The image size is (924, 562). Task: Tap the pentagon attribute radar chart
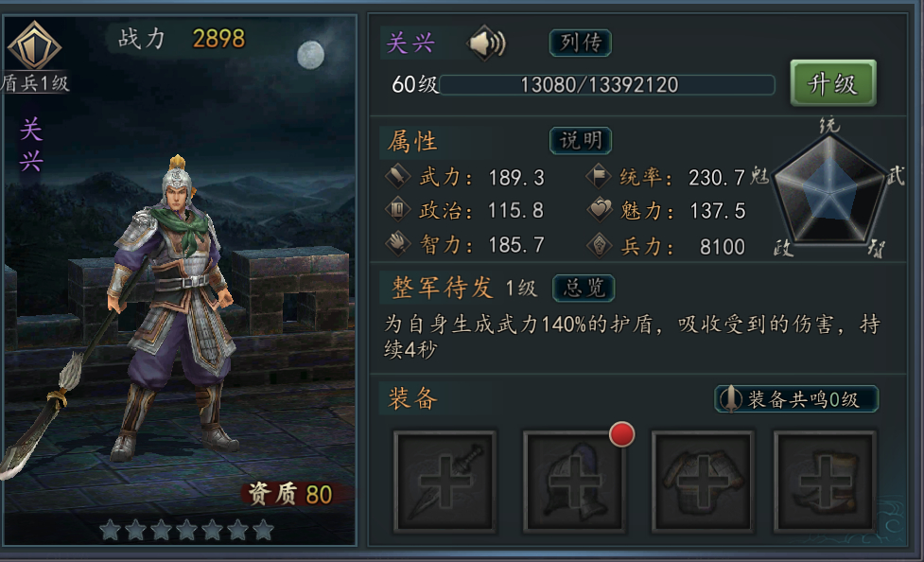[x=830, y=190]
